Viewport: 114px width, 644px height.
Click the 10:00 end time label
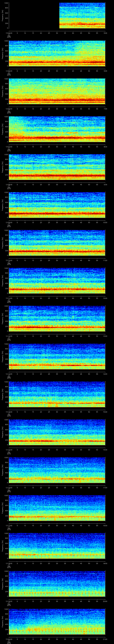(x=105, y=223)
